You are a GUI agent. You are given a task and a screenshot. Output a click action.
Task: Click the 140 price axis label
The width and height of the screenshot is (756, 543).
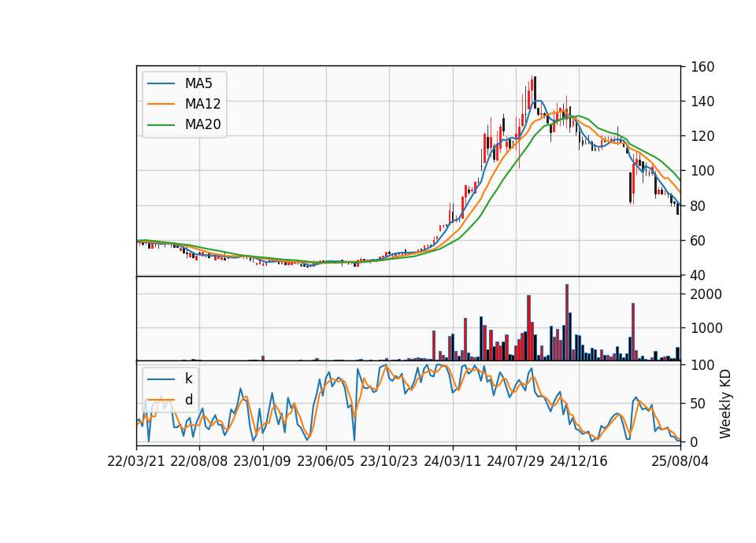(x=702, y=102)
